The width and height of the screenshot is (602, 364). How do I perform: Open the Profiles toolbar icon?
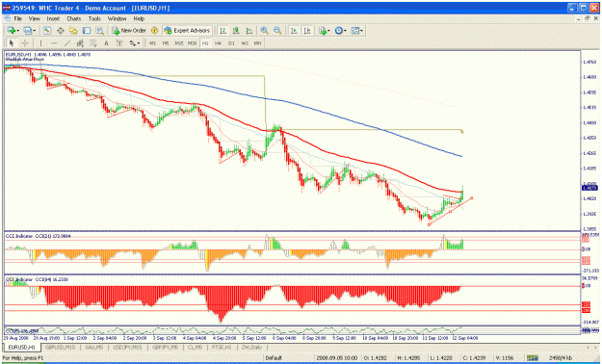[28, 31]
